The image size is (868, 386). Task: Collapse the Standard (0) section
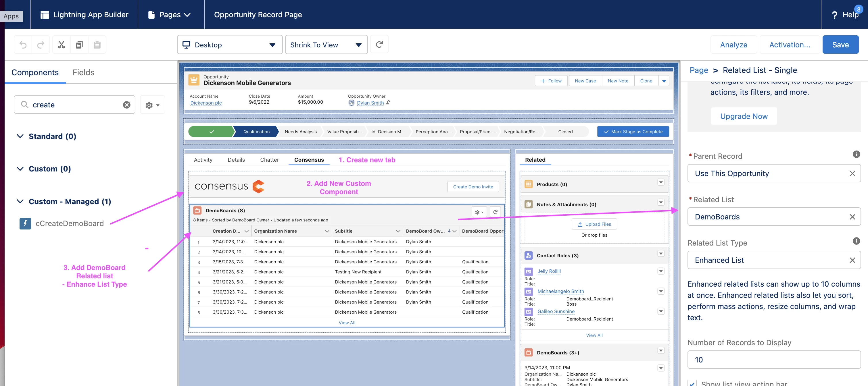click(x=20, y=136)
